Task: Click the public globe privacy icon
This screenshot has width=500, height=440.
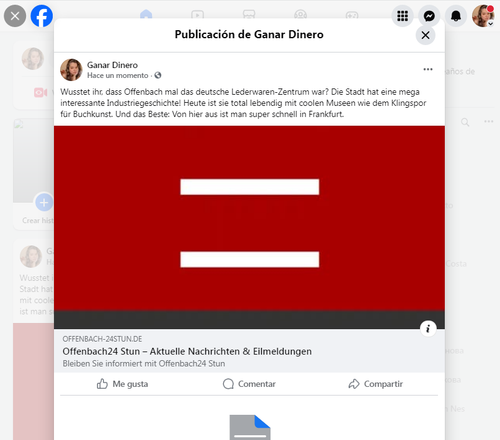Action: 158,75
